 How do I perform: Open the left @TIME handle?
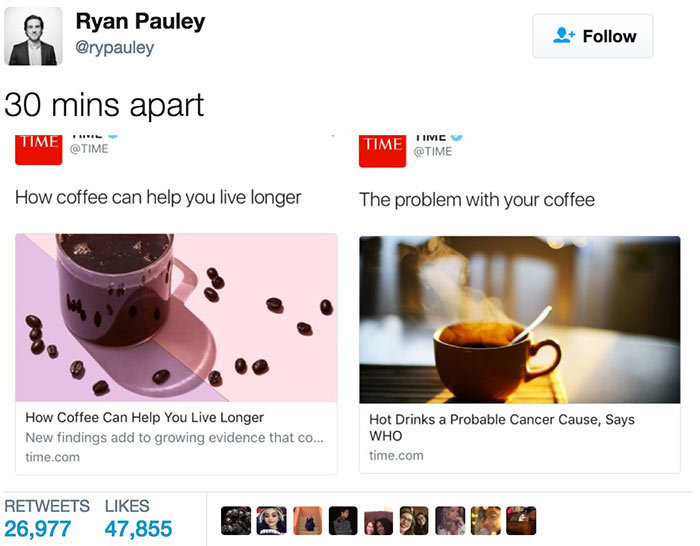(x=89, y=149)
